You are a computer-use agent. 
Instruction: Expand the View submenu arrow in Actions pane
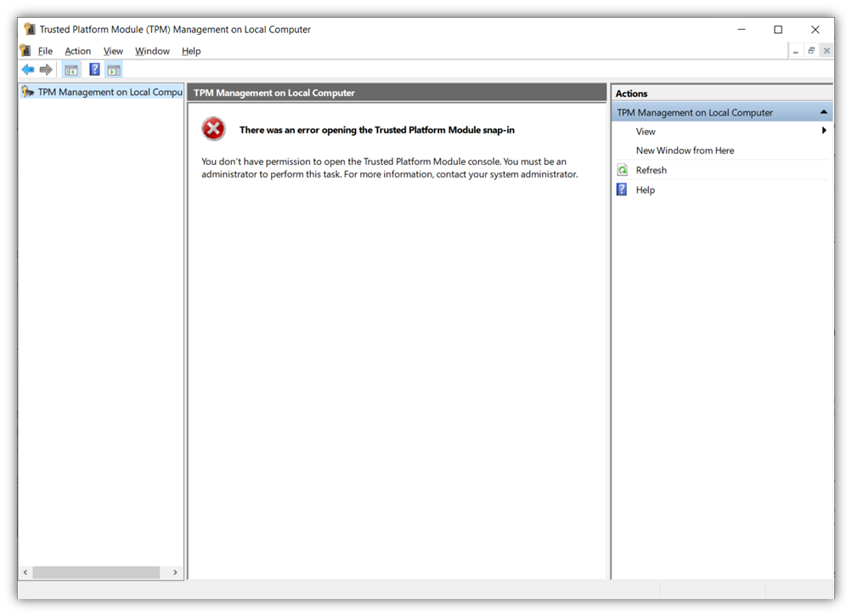coord(824,131)
